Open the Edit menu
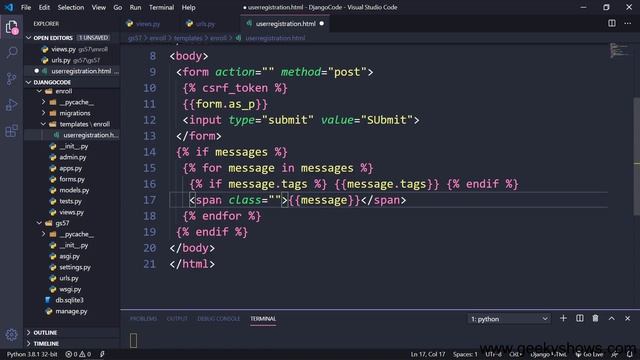 point(44,7)
